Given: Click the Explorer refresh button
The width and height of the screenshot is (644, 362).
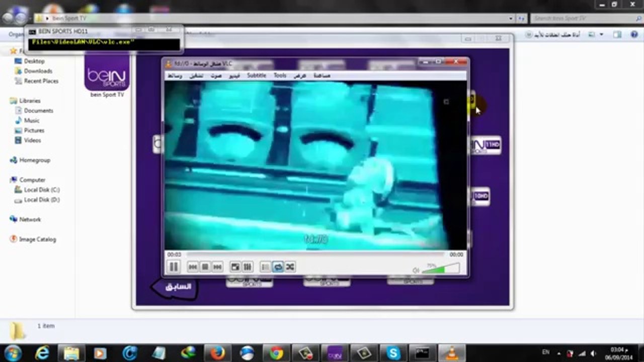Looking at the screenshot, I should tap(521, 19).
